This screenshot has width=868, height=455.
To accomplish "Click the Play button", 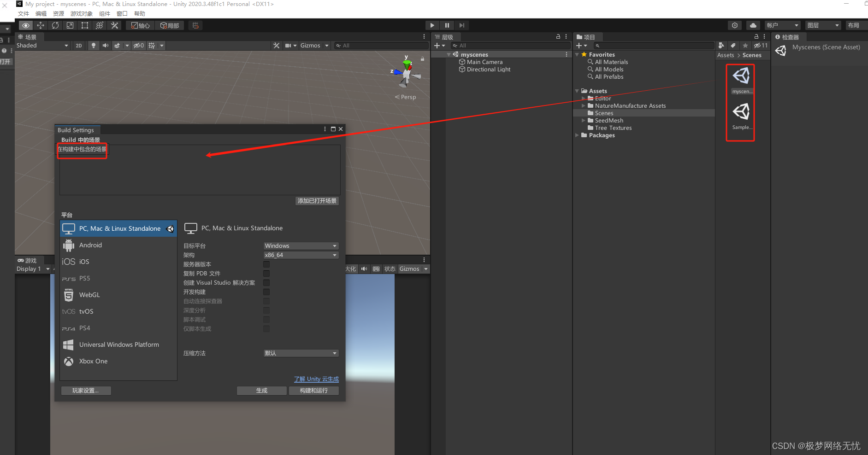I will click(432, 25).
